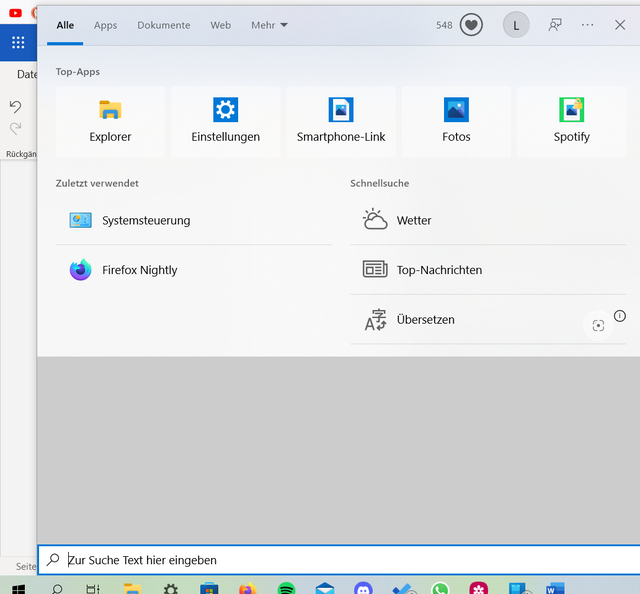Open the L account avatar

tap(516, 25)
